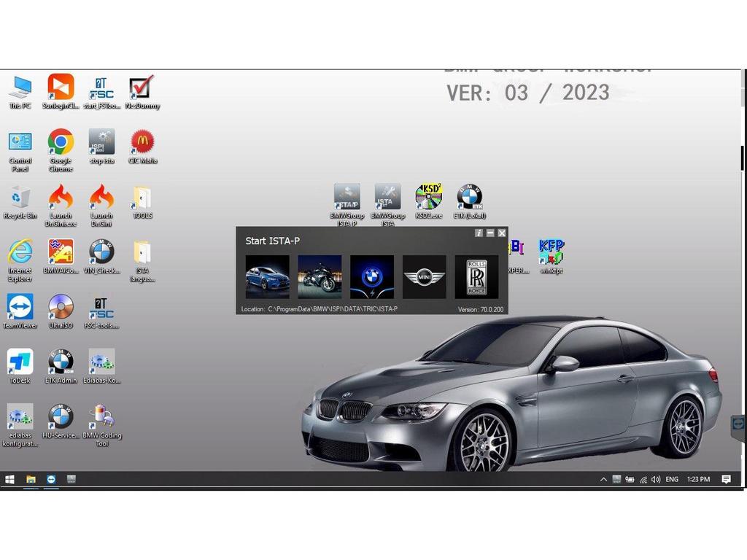The height and width of the screenshot is (560, 747).
Task: Select the winkfpt desktop shortcut
Action: 551,252
